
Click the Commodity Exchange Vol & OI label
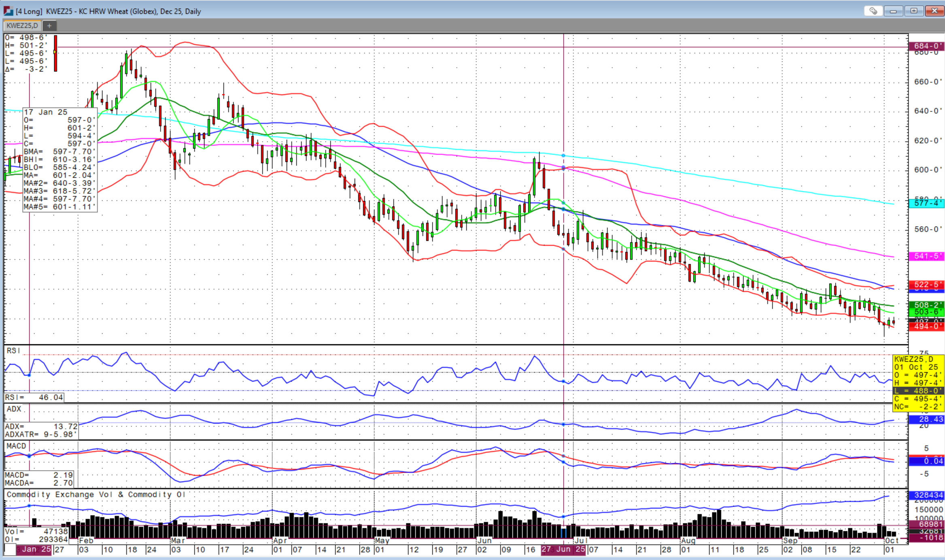click(x=96, y=494)
